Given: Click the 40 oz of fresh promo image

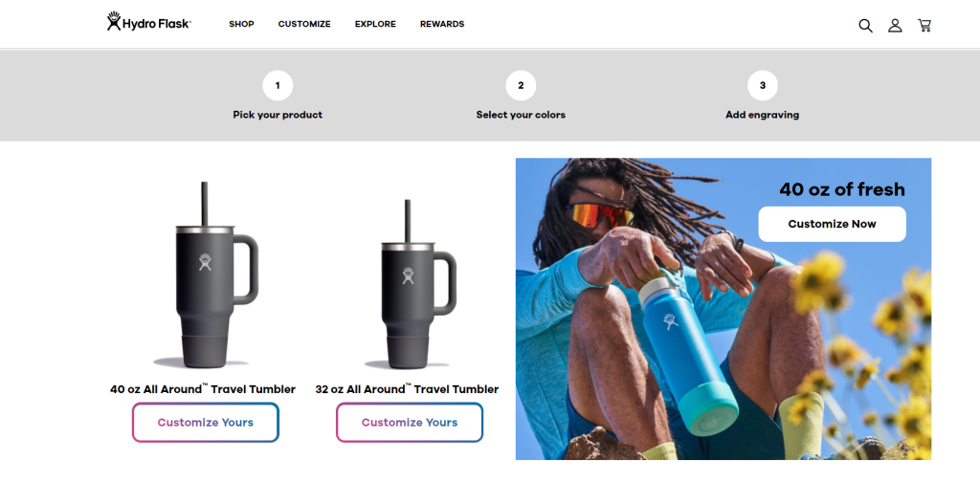Looking at the screenshot, I should pos(724,309).
